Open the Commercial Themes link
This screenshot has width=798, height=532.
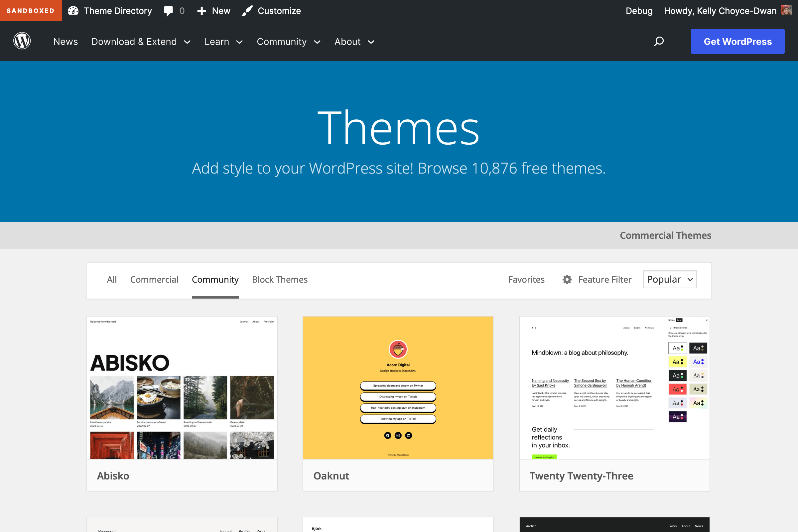[x=665, y=235]
